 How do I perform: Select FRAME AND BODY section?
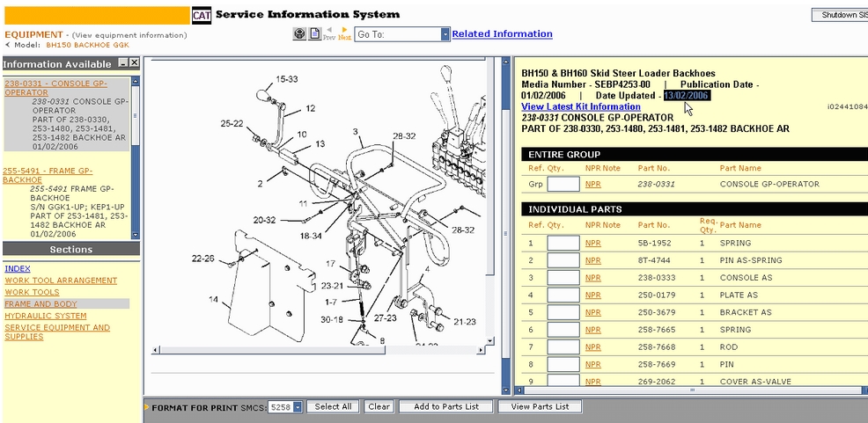click(41, 303)
